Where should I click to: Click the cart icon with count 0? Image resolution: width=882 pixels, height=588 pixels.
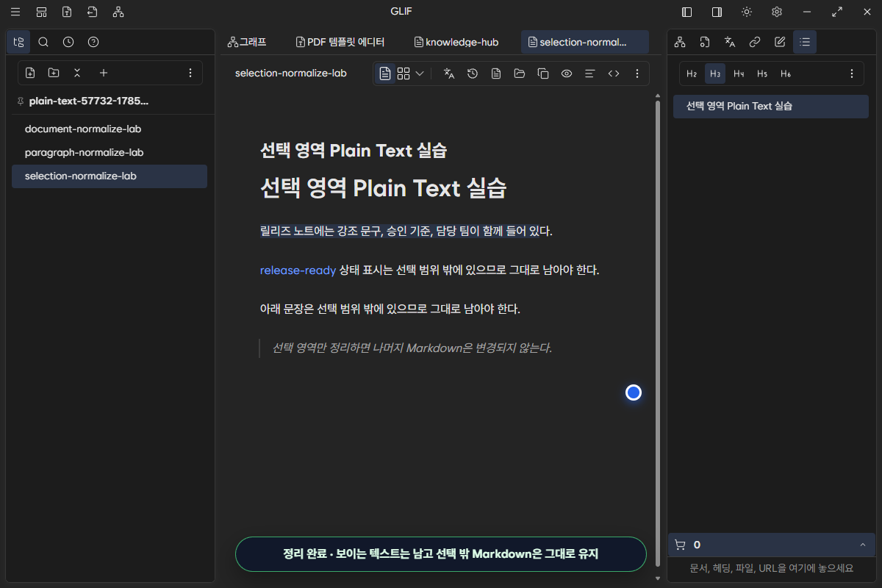coord(680,545)
